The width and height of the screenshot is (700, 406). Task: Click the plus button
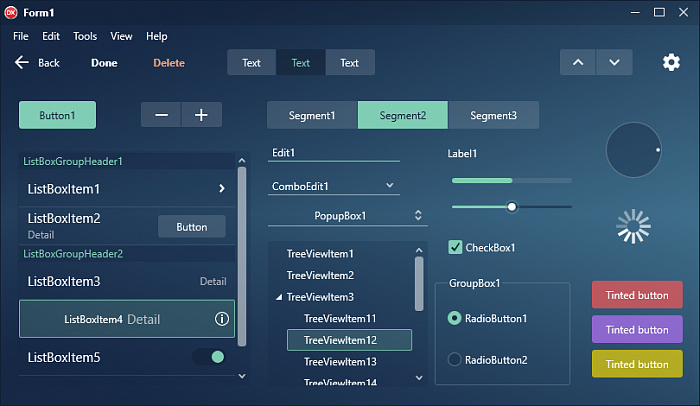201,115
